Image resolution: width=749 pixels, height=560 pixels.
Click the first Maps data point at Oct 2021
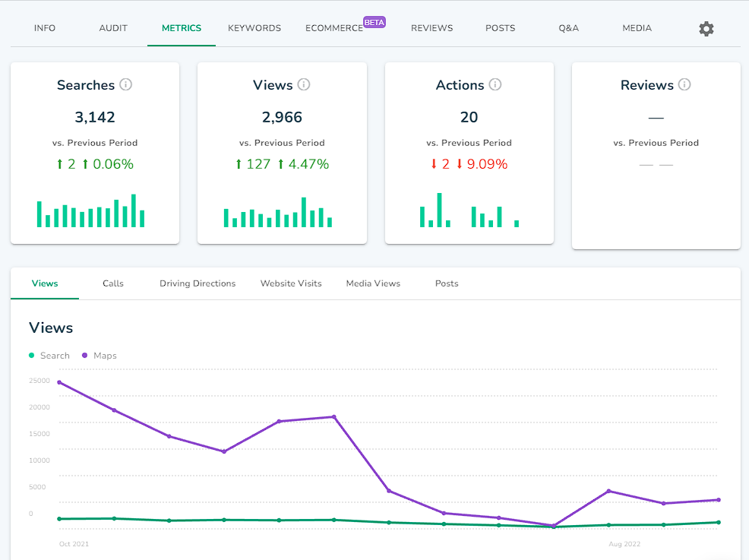[x=59, y=382]
